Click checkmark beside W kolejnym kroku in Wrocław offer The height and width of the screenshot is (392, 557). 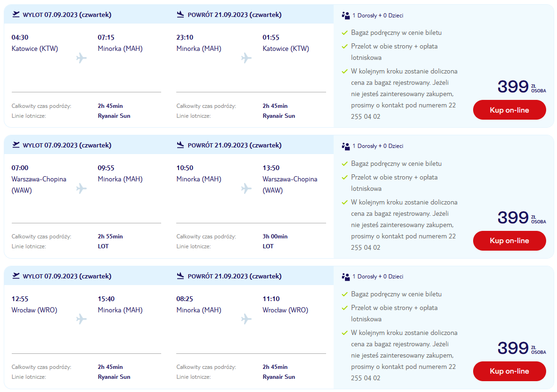click(344, 333)
